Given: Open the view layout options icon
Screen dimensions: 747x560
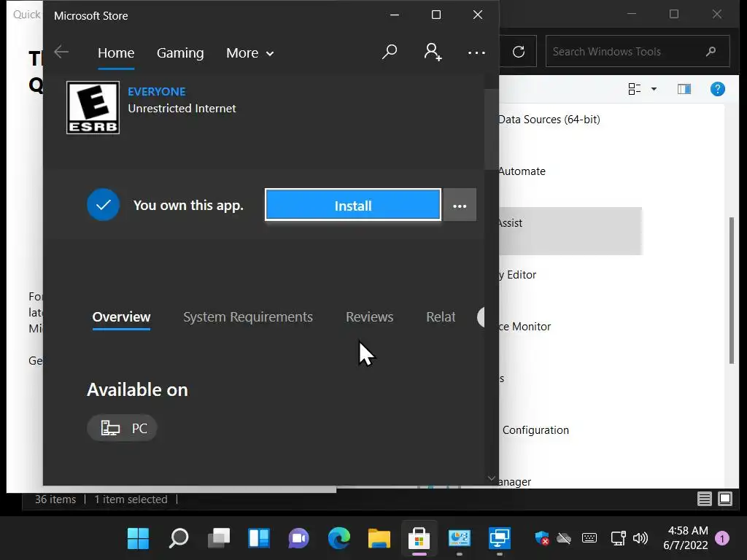Looking at the screenshot, I should click(634, 89).
